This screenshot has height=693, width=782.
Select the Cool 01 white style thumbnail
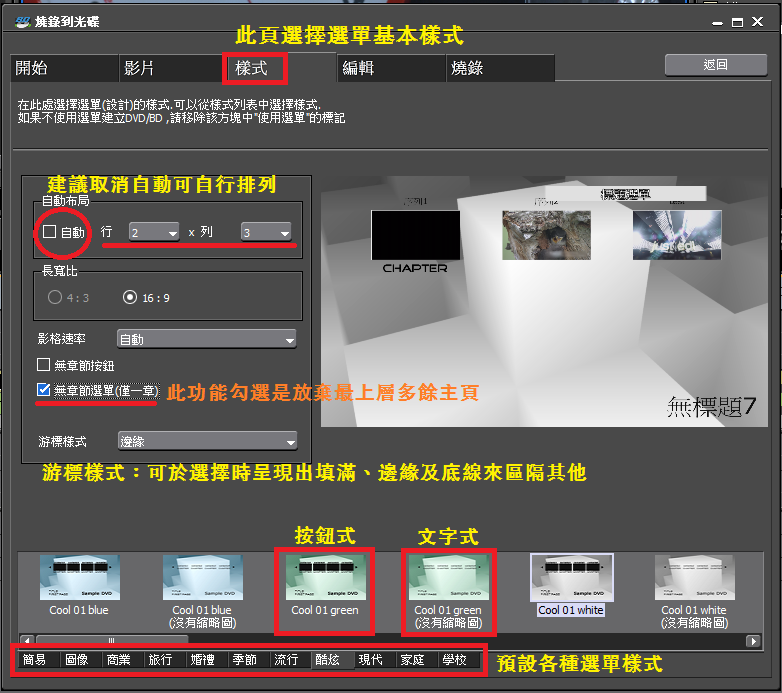(x=571, y=578)
